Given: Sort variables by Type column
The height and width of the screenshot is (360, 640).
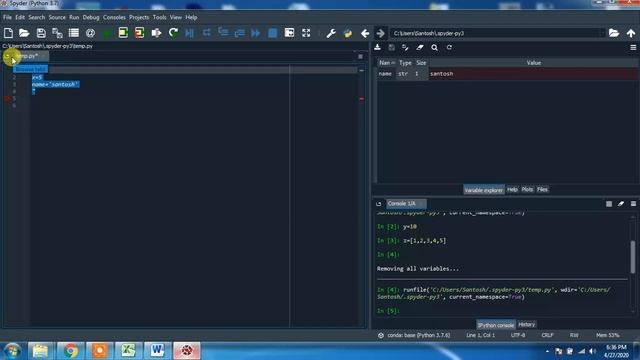Looking at the screenshot, I should point(405,63).
